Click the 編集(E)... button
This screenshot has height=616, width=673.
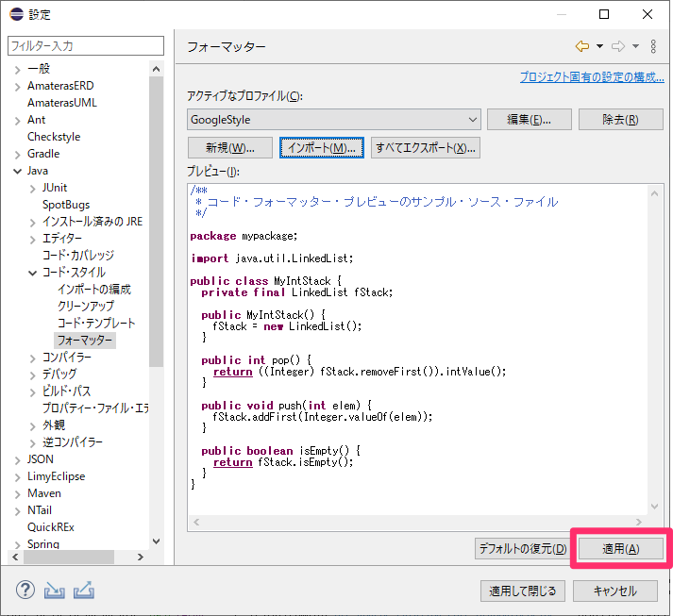(x=530, y=119)
